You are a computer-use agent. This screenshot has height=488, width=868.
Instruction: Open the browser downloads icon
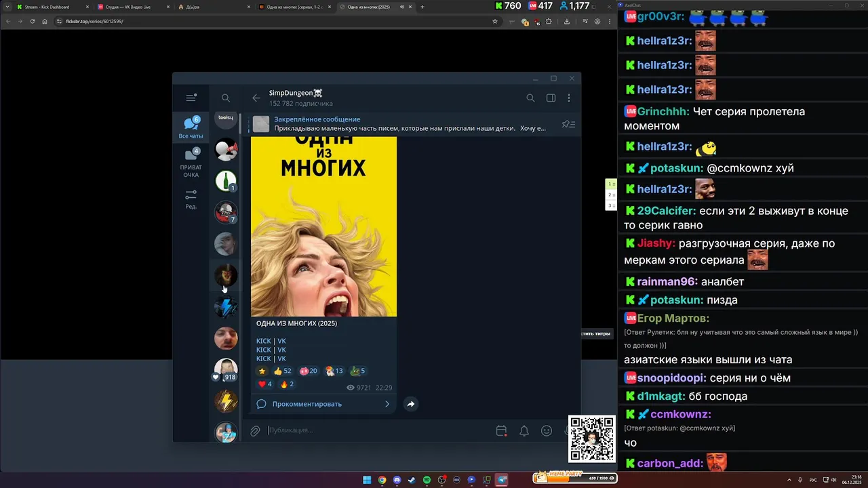(567, 21)
